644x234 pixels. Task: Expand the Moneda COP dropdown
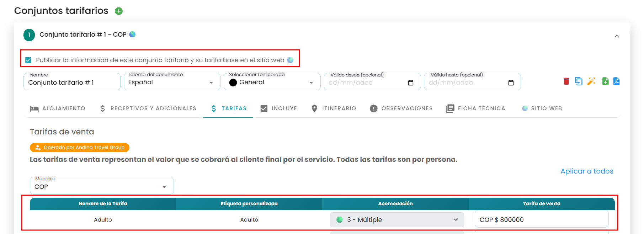(102, 186)
